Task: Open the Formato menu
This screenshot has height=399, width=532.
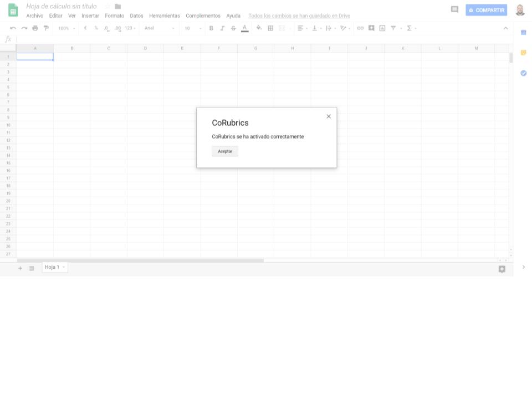Action: coord(114,16)
